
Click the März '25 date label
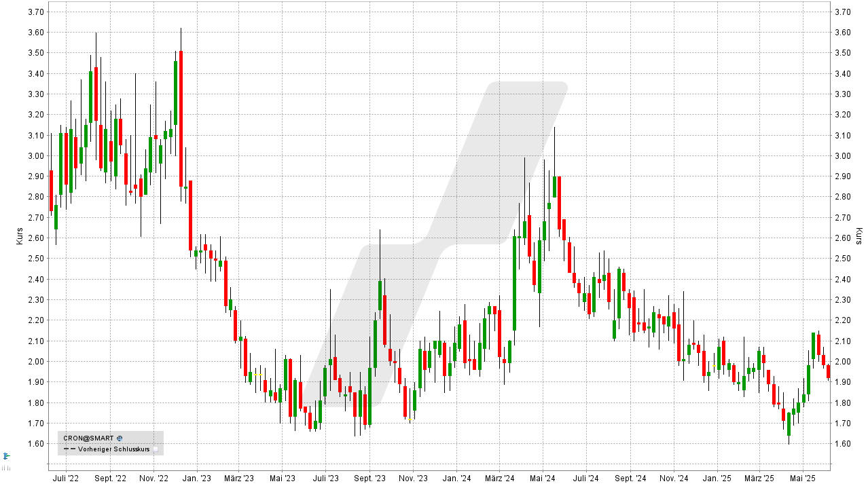tap(759, 478)
